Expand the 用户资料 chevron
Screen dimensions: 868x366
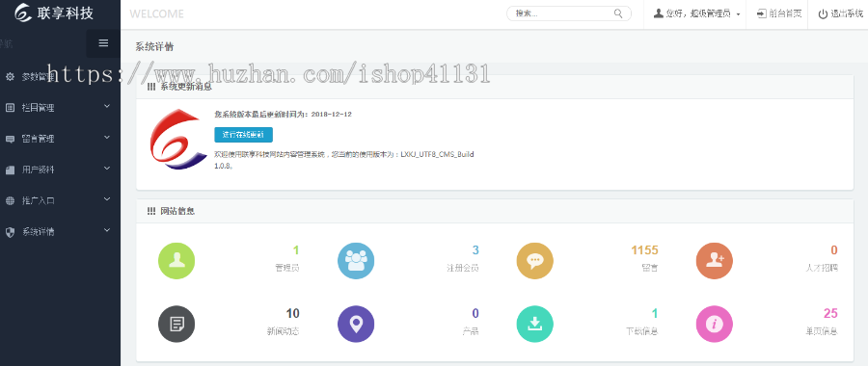point(107,169)
